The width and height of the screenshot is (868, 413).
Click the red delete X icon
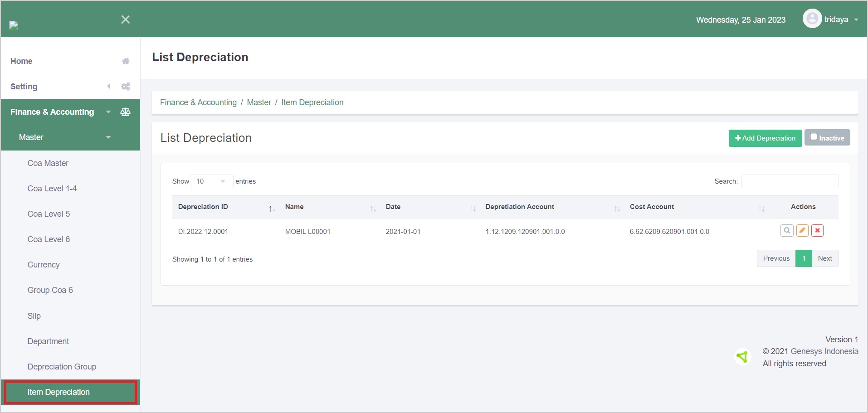pos(817,231)
